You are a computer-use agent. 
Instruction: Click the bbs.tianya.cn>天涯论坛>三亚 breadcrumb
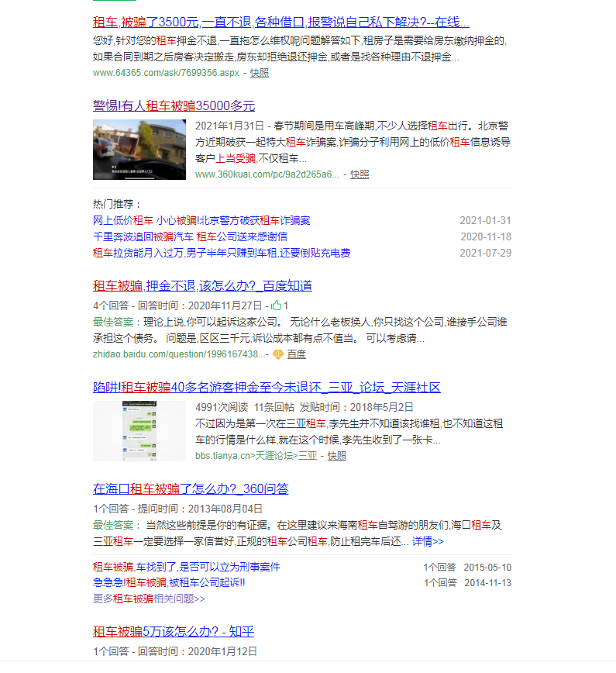point(256,456)
